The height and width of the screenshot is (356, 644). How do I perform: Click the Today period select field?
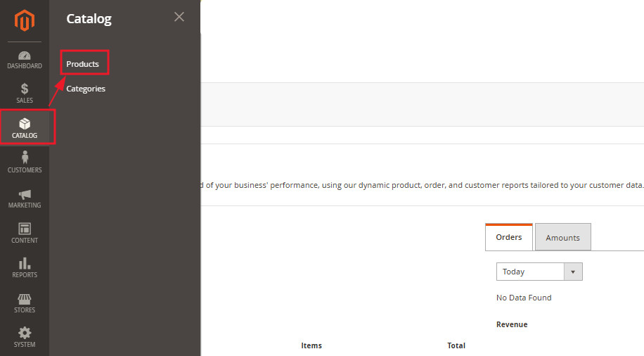point(539,272)
